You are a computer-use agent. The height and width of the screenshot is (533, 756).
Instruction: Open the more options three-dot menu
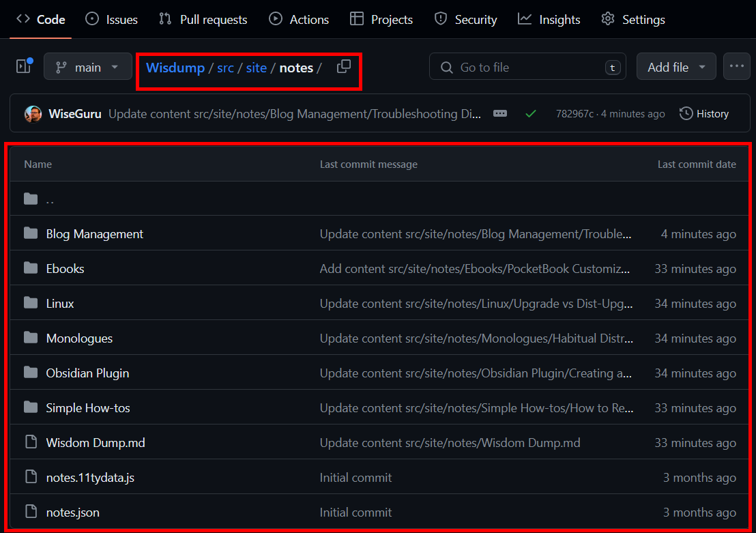pos(736,67)
